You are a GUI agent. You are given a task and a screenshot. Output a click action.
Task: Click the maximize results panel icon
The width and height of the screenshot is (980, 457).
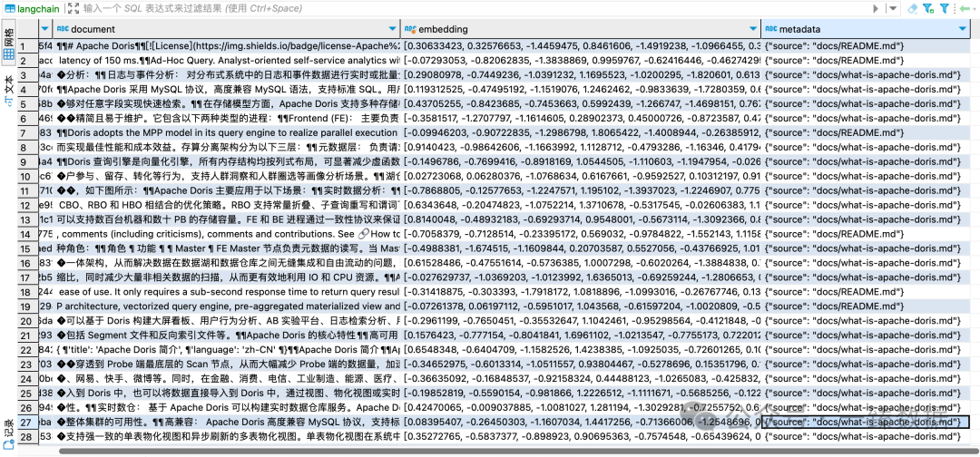pyautogui.click(x=73, y=8)
